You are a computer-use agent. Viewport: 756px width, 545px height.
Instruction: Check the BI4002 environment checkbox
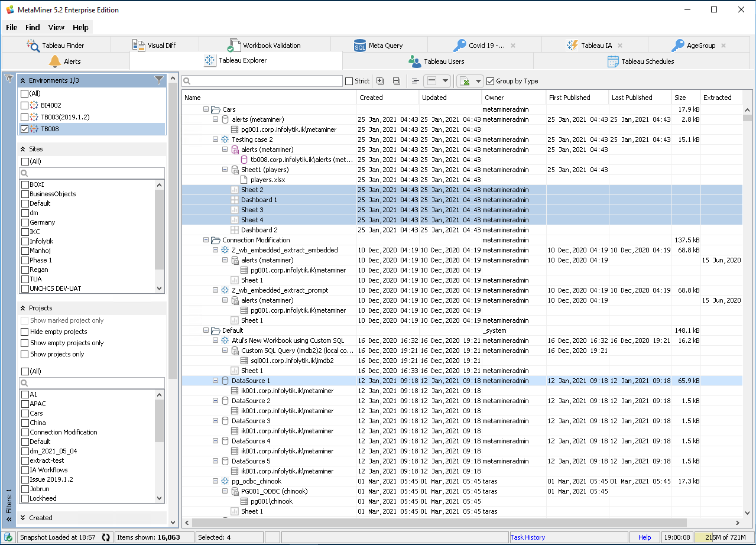coord(24,105)
